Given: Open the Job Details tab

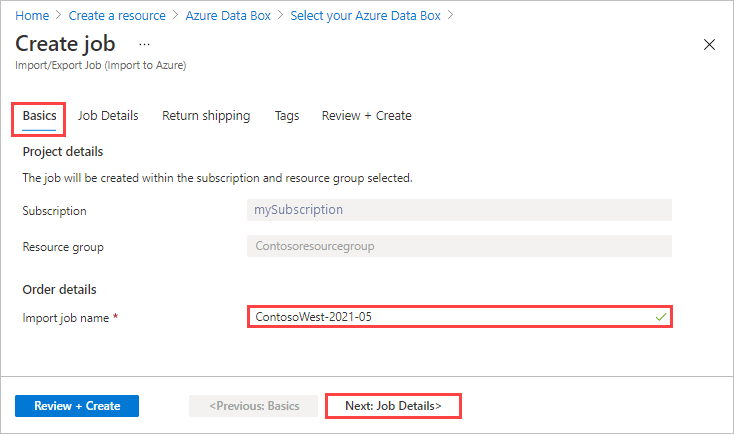Looking at the screenshot, I should 108,116.
